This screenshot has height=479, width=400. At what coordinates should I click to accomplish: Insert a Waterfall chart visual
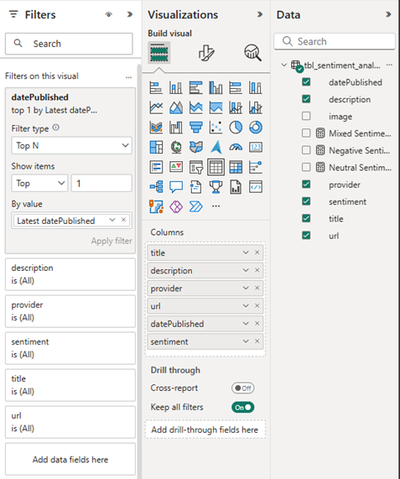[x=176, y=127]
